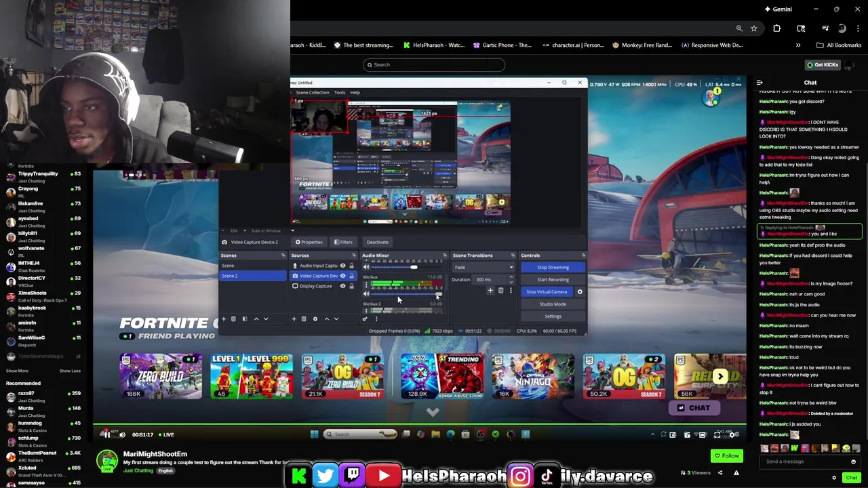Open Properties for Video Capture Device
The image size is (868, 488).
309,242
